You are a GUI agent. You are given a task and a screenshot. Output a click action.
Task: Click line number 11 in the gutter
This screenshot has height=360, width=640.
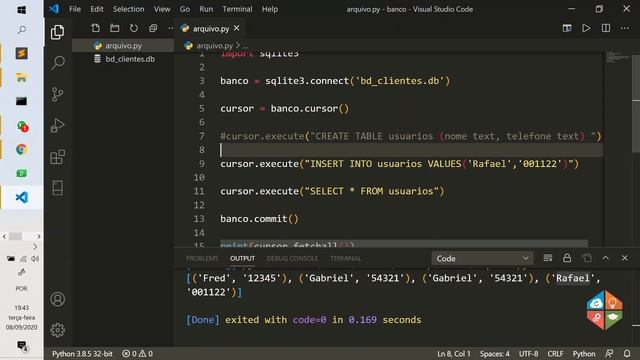pyautogui.click(x=199, y=191)
